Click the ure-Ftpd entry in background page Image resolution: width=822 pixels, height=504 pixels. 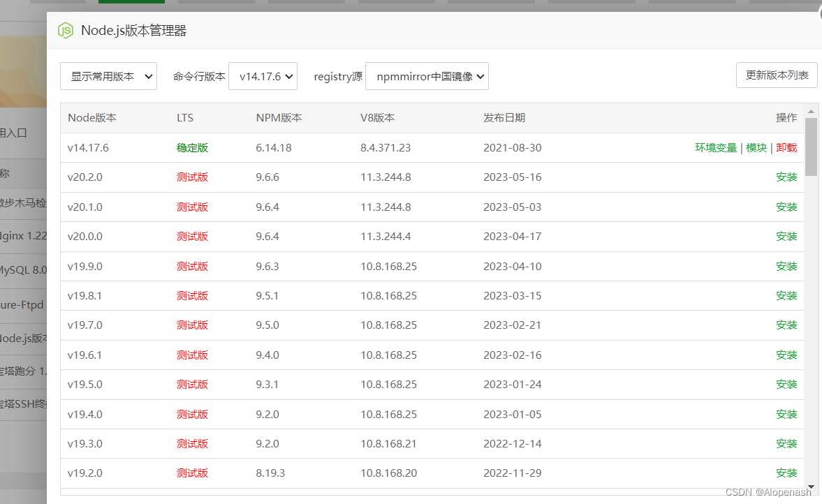pos(22,304)
